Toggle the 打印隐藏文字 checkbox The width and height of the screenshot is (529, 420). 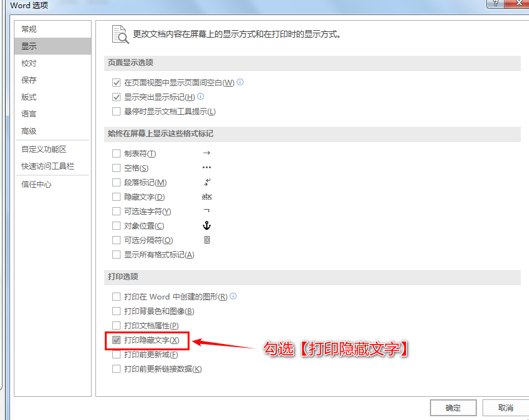tap(116, 340)
